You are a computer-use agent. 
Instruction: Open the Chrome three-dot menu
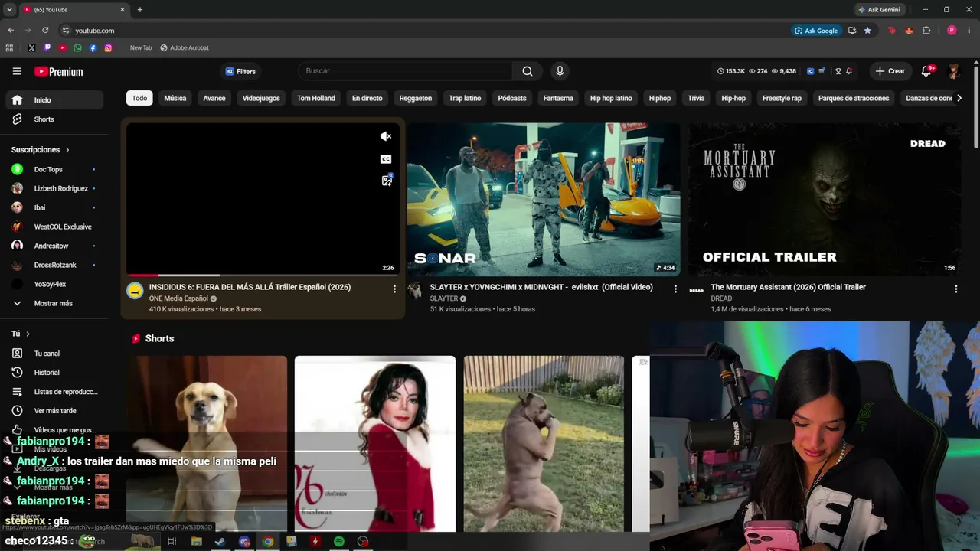[x=969, y=31]
